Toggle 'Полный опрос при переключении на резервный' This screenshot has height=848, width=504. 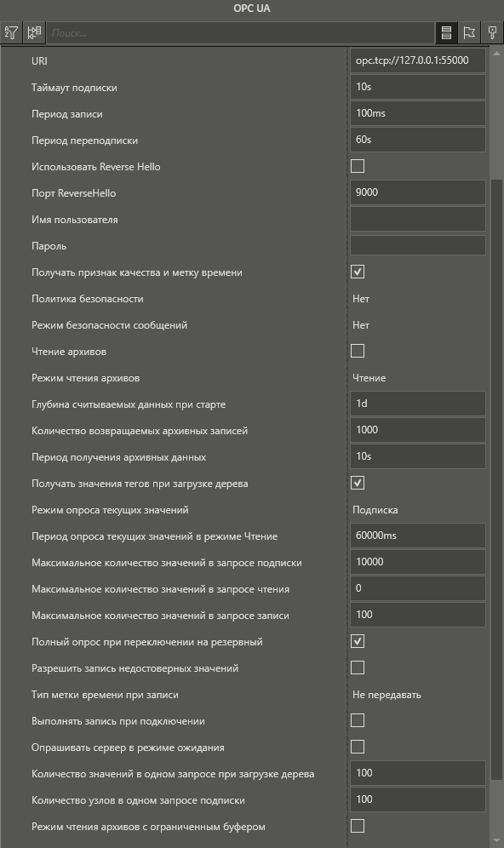click(357, 641)
